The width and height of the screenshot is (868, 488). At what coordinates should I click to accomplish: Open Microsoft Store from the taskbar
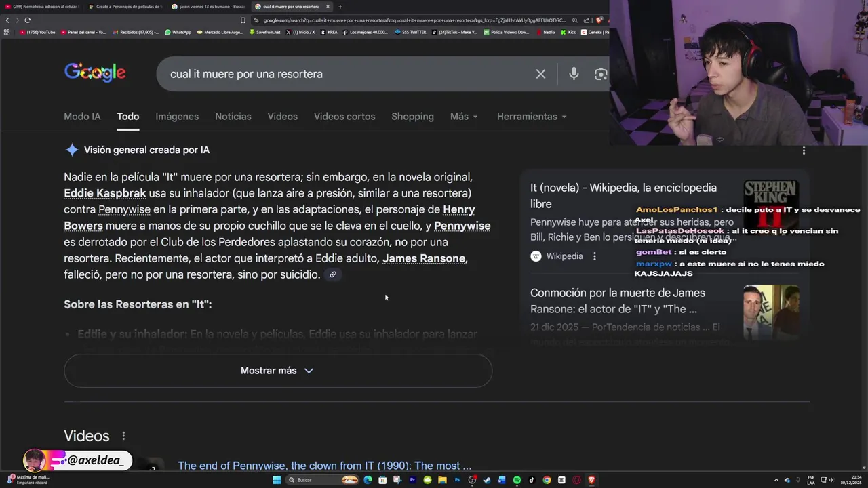[x=382, y=480]
